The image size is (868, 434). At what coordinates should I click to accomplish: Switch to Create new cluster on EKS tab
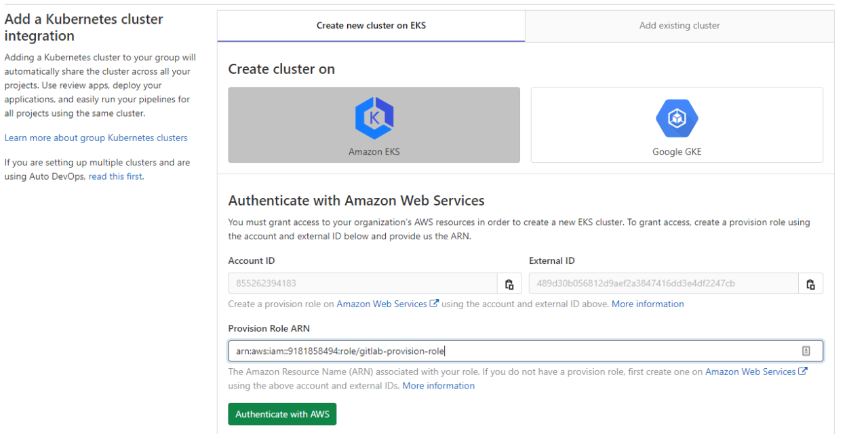click(x=371, y=26)
